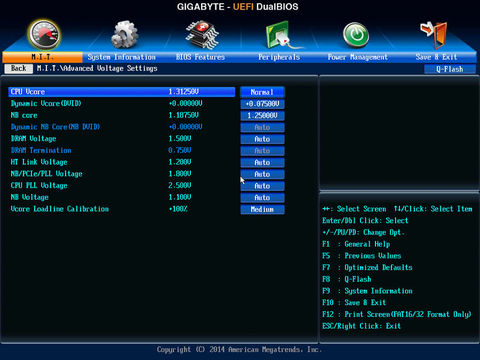Select the HT Link Voltage label
Image resolution: width=480 pixels, height=360 pixels.
click(39, 162)
